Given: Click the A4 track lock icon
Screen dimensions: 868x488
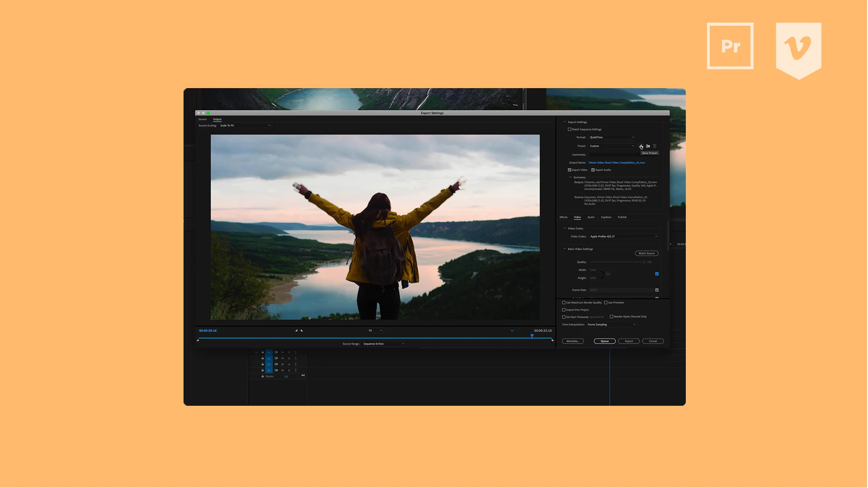Looking at the screenshot, I should (x=263, y=371).
